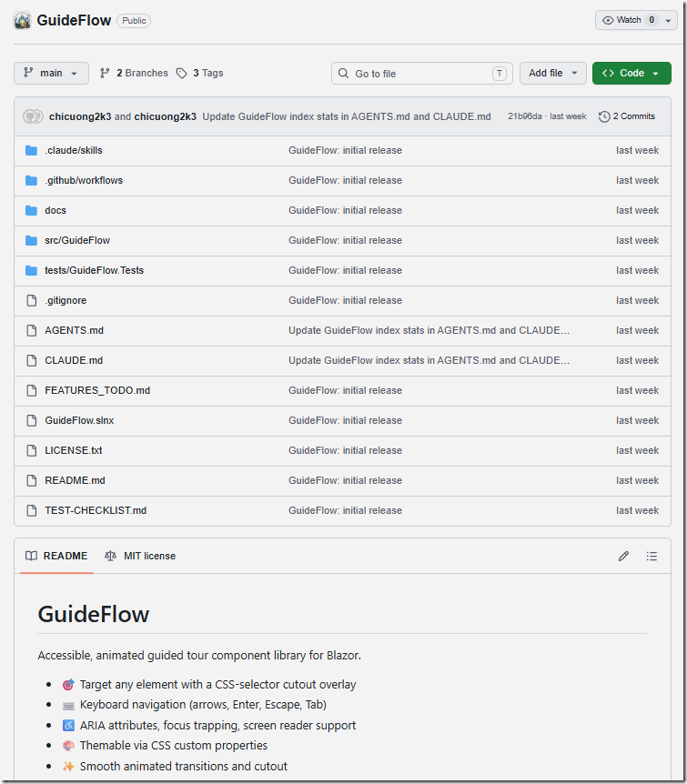
Task: Click the committer avatar in commit bar
Action: [33, 116]
